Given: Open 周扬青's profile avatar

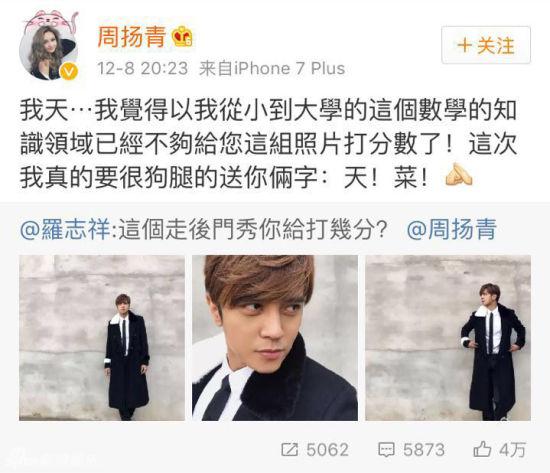Looking at the screenshot, I should (48, 46).
